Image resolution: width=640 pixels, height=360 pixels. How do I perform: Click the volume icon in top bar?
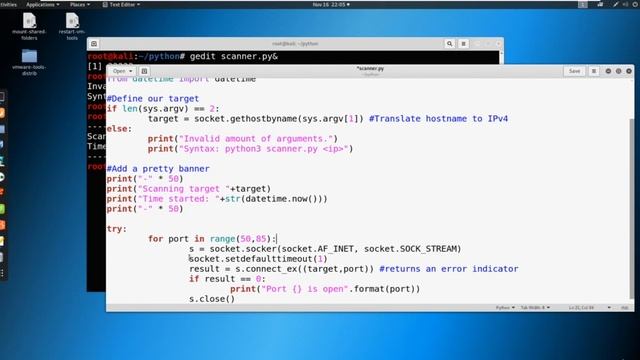(x=626, y=4)
